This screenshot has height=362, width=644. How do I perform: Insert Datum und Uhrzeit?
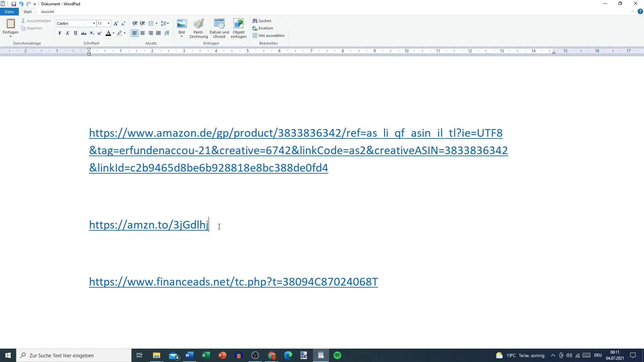click(219, 28)
